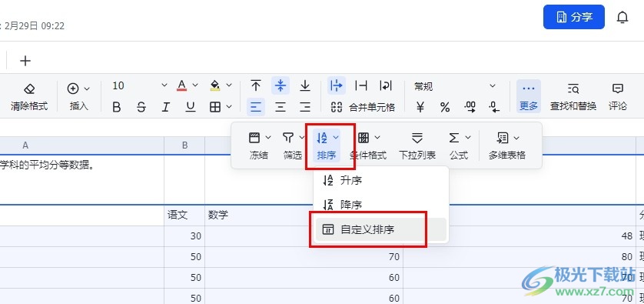Screen dimensions: 644x304
Task: Open the font color dropdown arrow
Action: (195, 85)
